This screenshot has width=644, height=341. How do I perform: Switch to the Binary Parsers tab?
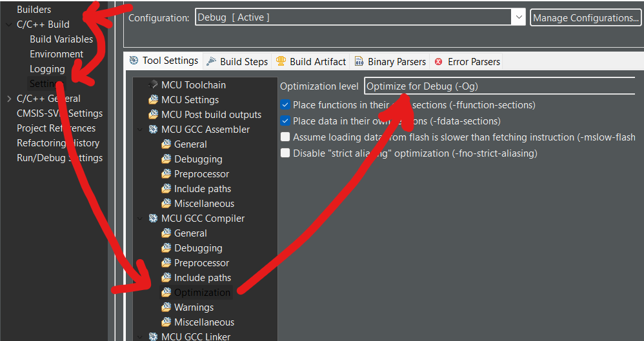(x=390, y=62)
